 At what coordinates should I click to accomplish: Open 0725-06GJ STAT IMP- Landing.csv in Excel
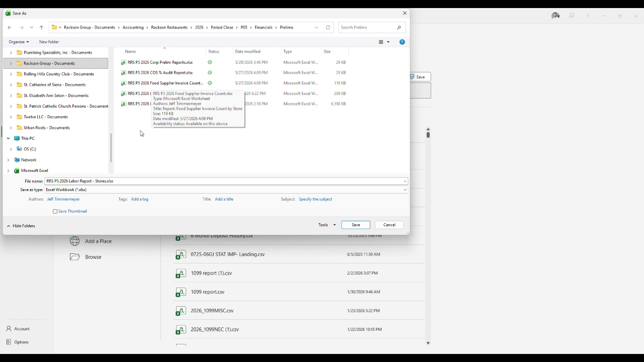click(227, 254)
